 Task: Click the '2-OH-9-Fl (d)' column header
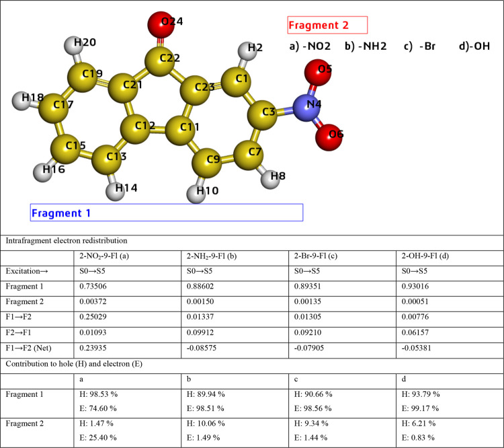[425, 256]
